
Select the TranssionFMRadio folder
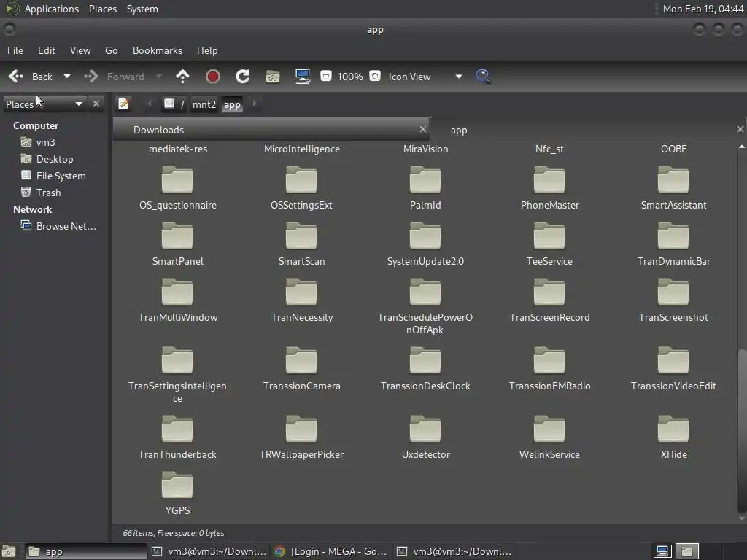click(x=549, y=368)
